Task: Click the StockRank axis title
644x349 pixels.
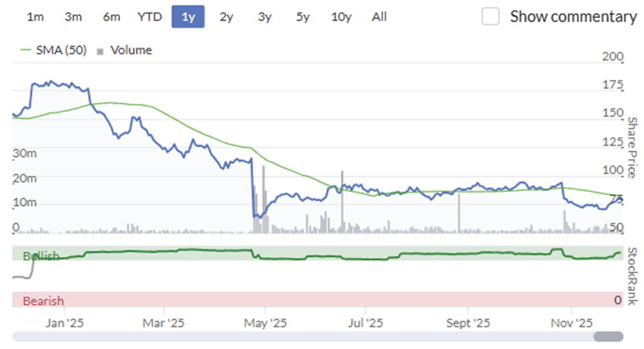Action: tap(632, 276)
